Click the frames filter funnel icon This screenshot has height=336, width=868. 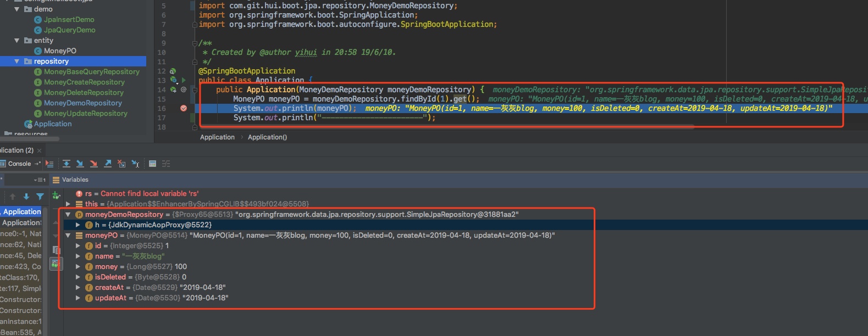click(40, 197)
